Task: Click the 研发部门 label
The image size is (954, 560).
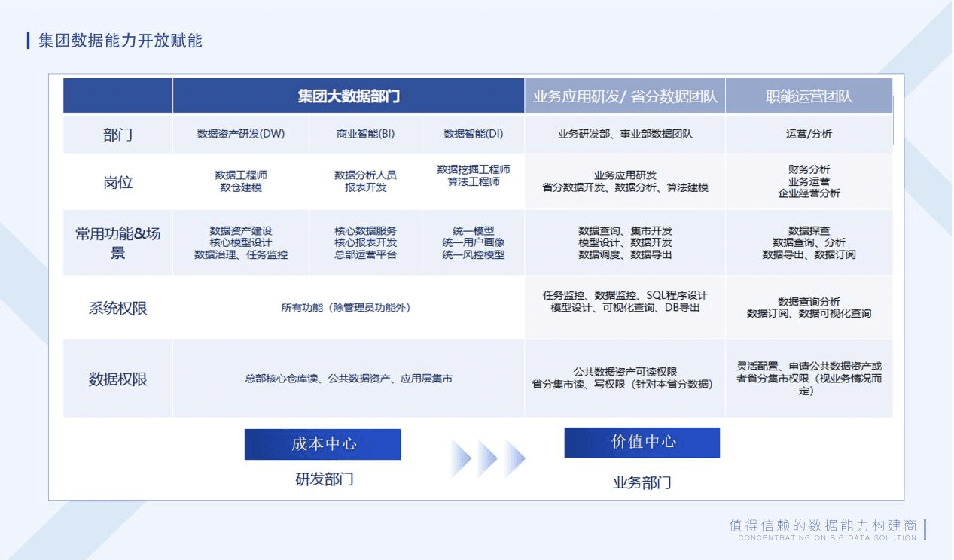Action: click(x=325, y=479)
